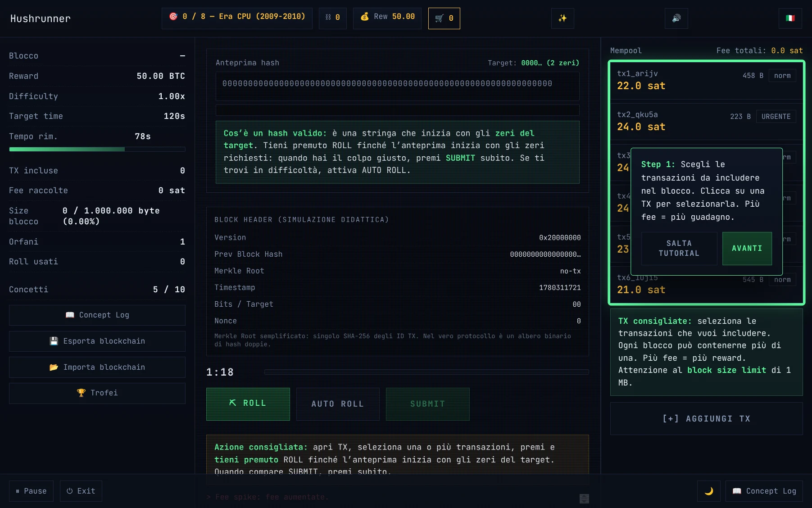
Task: Select transaction tx1_arijv at 22.0 sat
Action: (x=707, y=80)
